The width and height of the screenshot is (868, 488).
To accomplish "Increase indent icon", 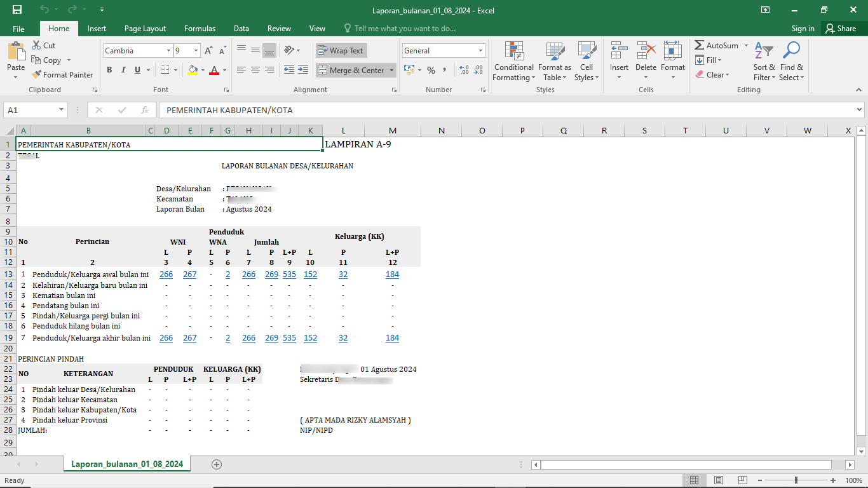I will [x=303, y=70].
